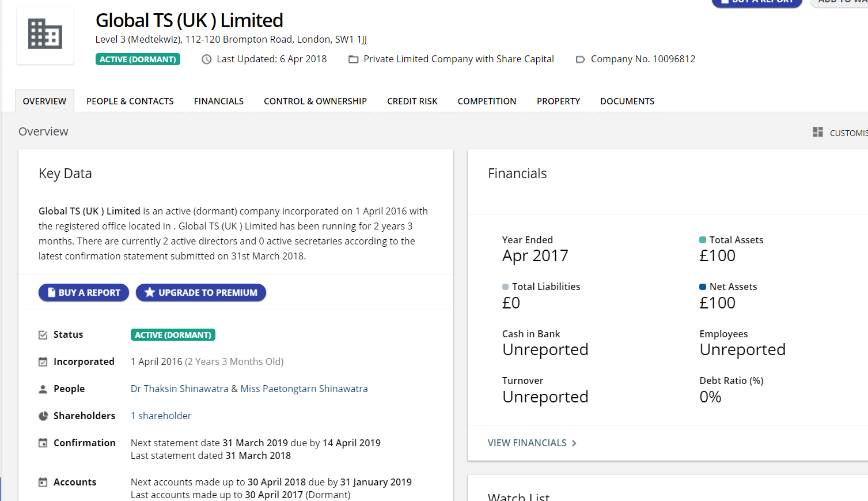Click the company building logo icon
Image resolution: width=868 pixels, height=501 pixels.
click(45, 34)
